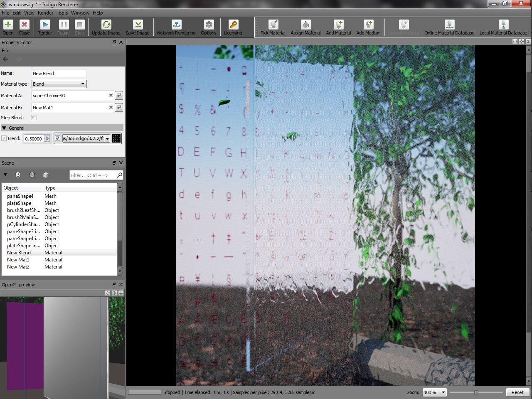Click the zoom slider handle
This screenshot has height=399, width=532.
(x=476, y=392)
